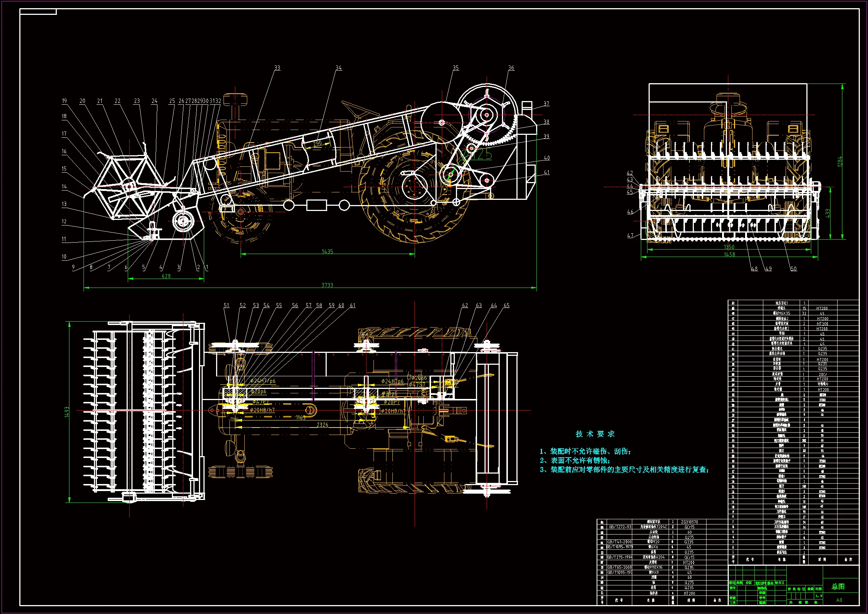Select the GB/T275-1994 bearing 6204 row
This screenshot has height=614, width=868.
(x=620, y=557)
